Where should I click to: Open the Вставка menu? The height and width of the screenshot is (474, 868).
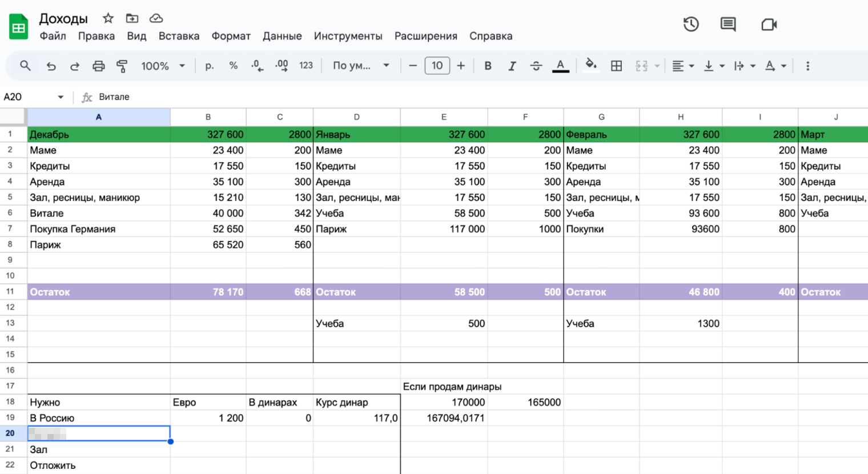[x=179, y=36]
